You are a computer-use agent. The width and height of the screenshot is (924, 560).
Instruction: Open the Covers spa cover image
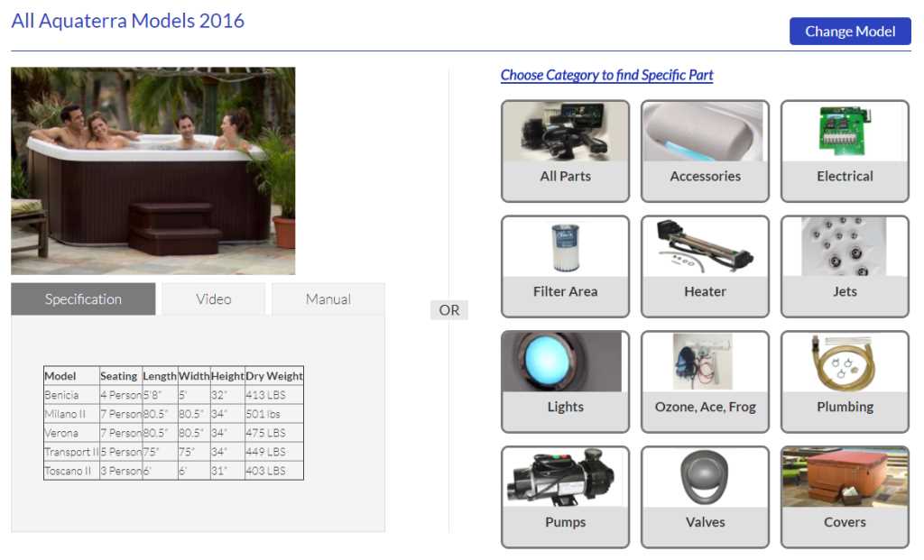click(x=845, y=478)
